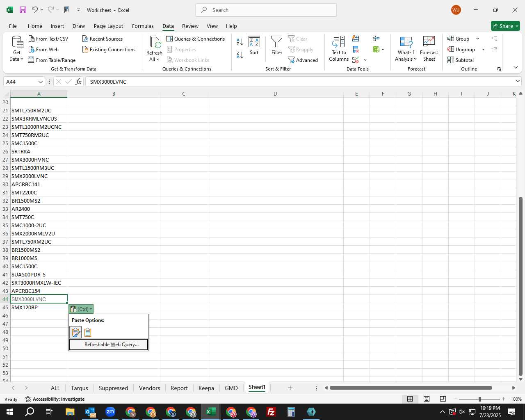Image resolution: width=525 pixels, height=420 pixels.
Task: Click the Data Validation icon
Action: pos(355,60)
